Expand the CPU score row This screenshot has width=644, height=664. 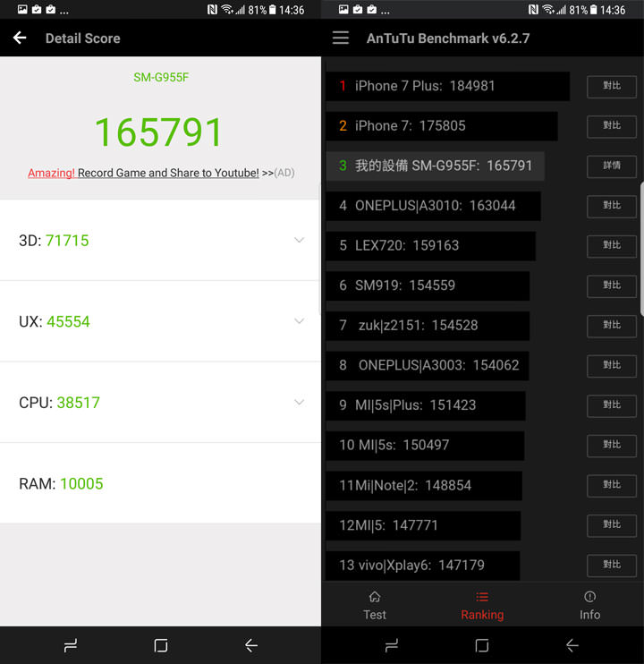coord(299,403)
